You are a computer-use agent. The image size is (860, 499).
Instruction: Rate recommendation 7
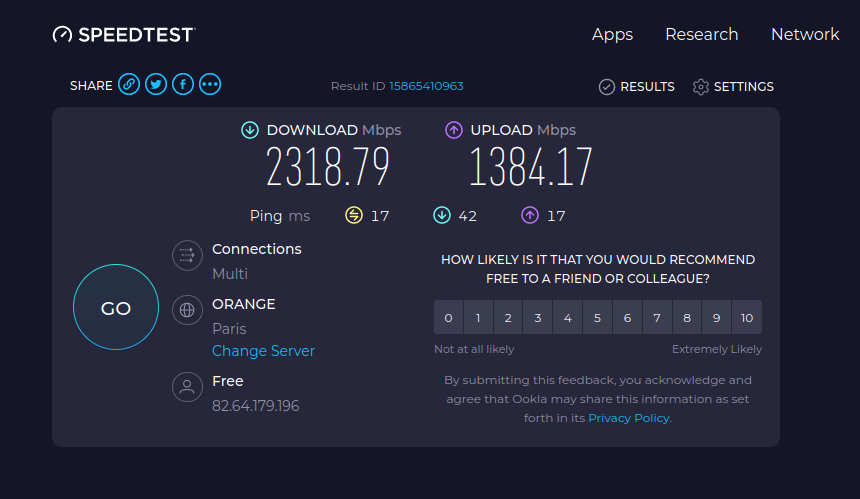pyautogui.click(x=657, y=317)
